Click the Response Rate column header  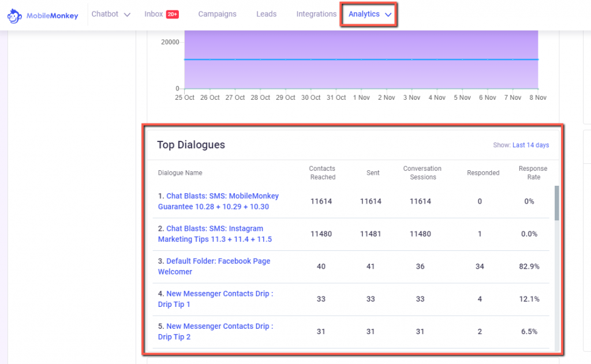coord(533,172)
